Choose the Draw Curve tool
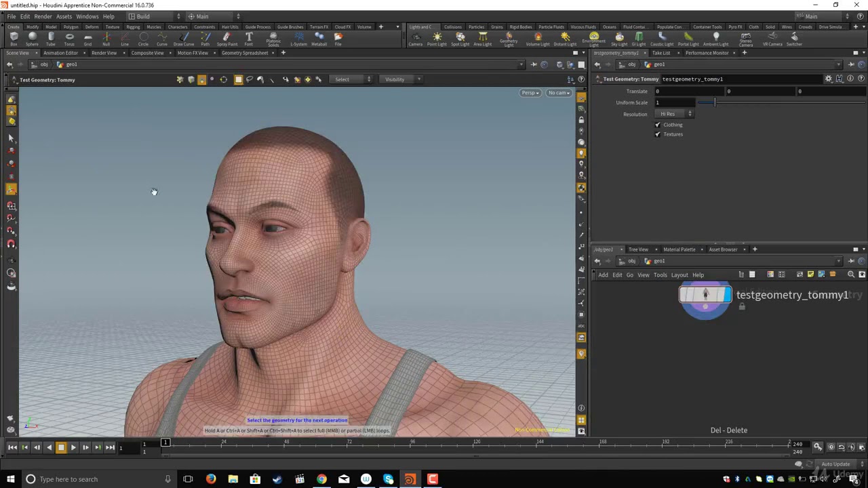 pos(184,39)
